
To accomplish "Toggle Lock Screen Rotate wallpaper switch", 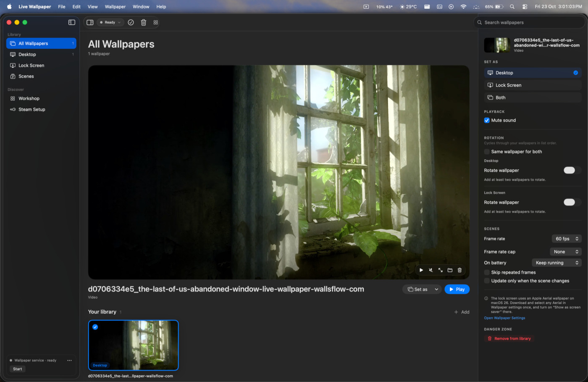I will point(572,202).
